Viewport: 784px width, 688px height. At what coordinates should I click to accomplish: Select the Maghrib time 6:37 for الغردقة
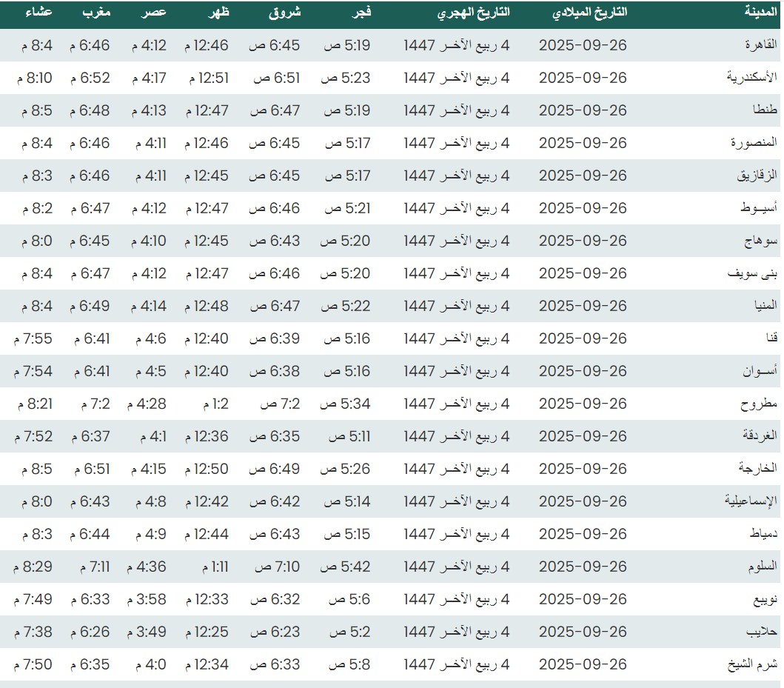tap(90, 436)
